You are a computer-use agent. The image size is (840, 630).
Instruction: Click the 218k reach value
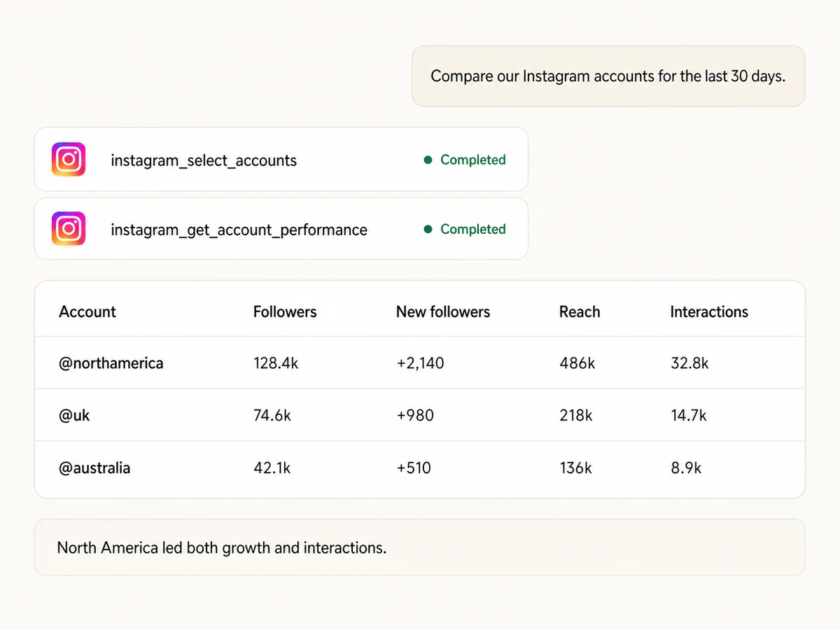tap(576, 415)
